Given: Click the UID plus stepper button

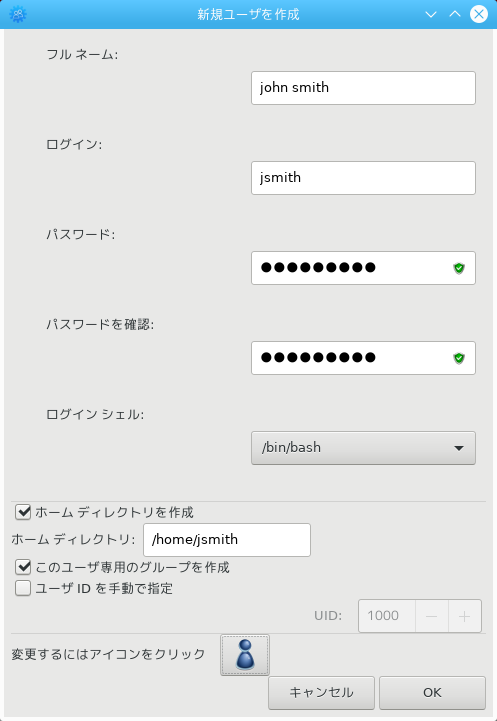Looking at the screenshot, I should point(465,616).
